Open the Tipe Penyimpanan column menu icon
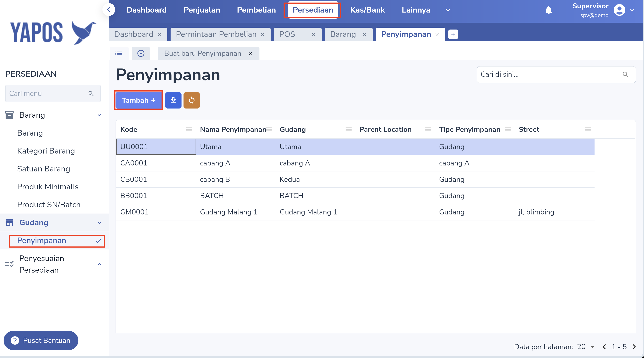The height and width of the screenshot is (358, 644). (x=508, y=129)
